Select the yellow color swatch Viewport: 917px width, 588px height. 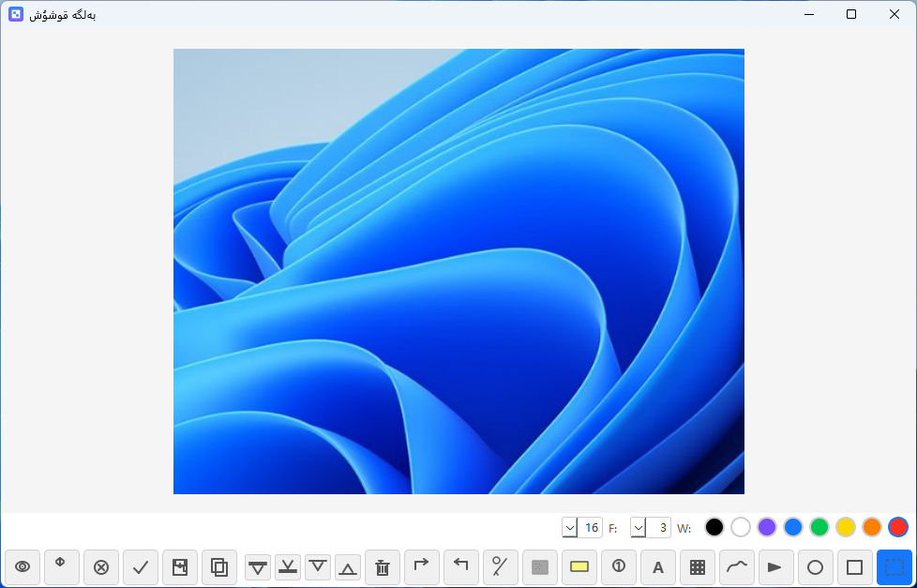coord(846,527)
